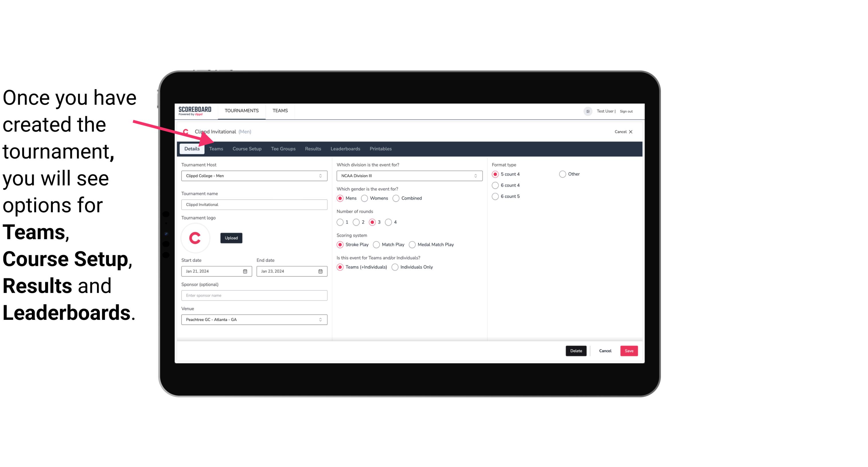Toggle Individuals Only event type
Viewport: 868px width, 467px height.
click(x=395, y=267)
